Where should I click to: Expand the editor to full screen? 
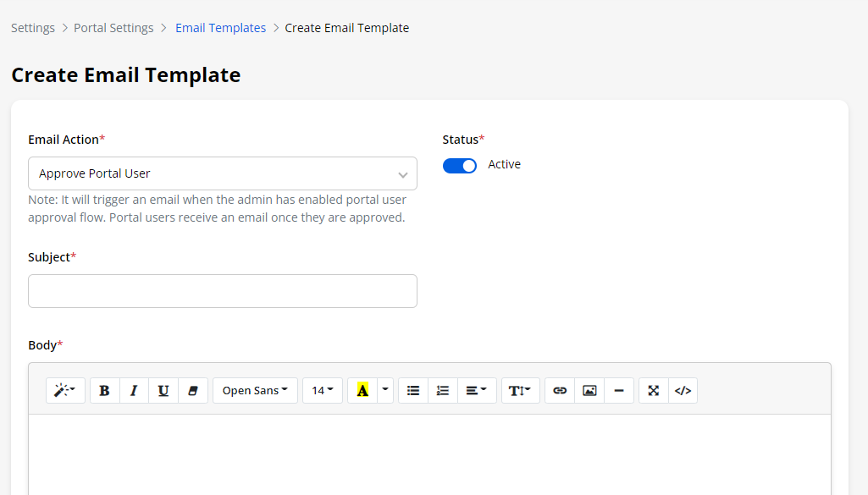[653, 390]
